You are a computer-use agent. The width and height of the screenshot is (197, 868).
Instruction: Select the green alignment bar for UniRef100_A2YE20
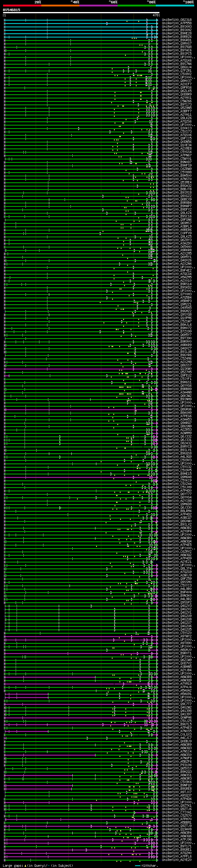click(x=81, y=860)
